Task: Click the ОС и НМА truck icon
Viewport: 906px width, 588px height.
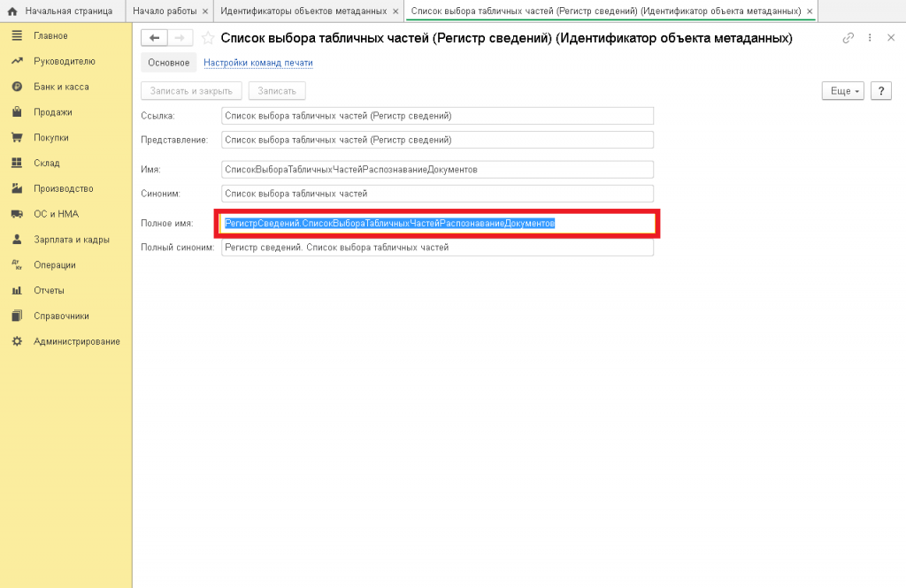Action: [x=17, y=214]
